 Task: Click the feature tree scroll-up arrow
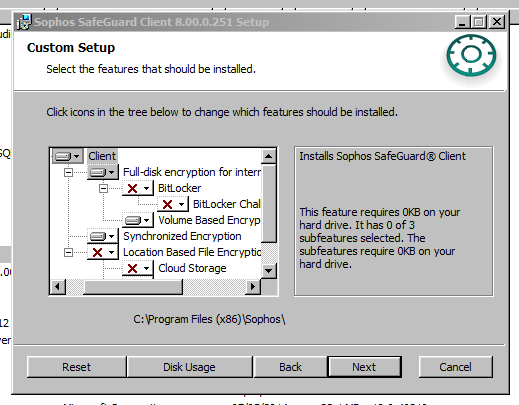pos(269,156)
